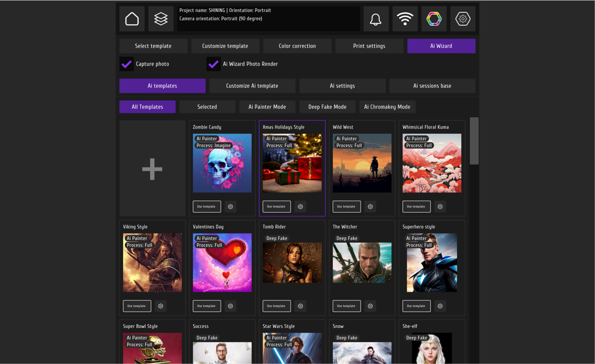The image size is (595, 364).
Task: Filter by Ai Painter Mode
Action: point(267,107)
